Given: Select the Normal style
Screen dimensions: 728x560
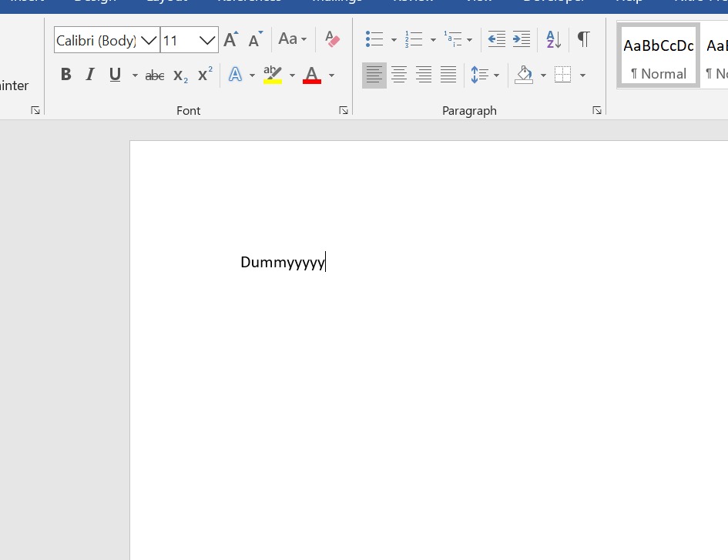Looking at the screenshot, I should click(659, 56).
